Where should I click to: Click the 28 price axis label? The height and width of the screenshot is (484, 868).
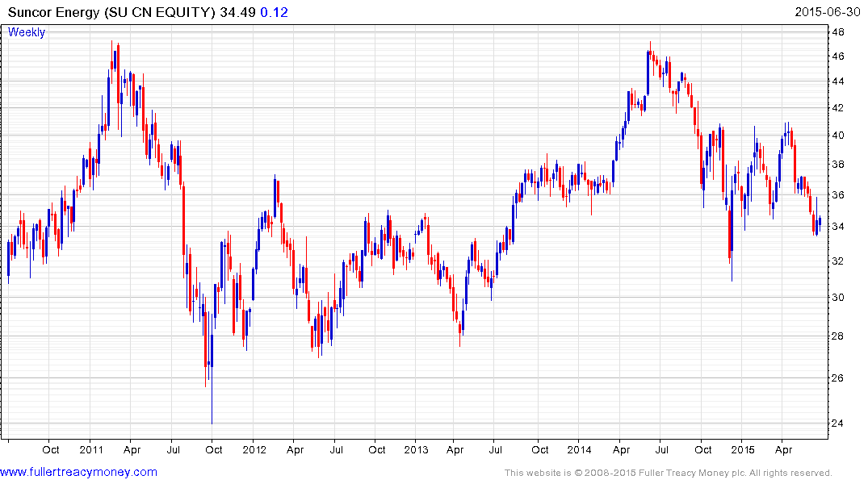click(838, 336)
